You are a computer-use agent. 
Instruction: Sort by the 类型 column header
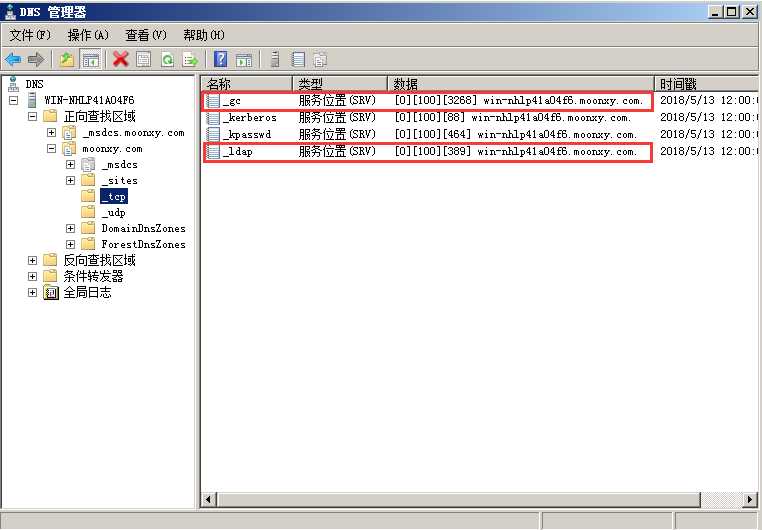pyautogui.click(x=340, y=84)
